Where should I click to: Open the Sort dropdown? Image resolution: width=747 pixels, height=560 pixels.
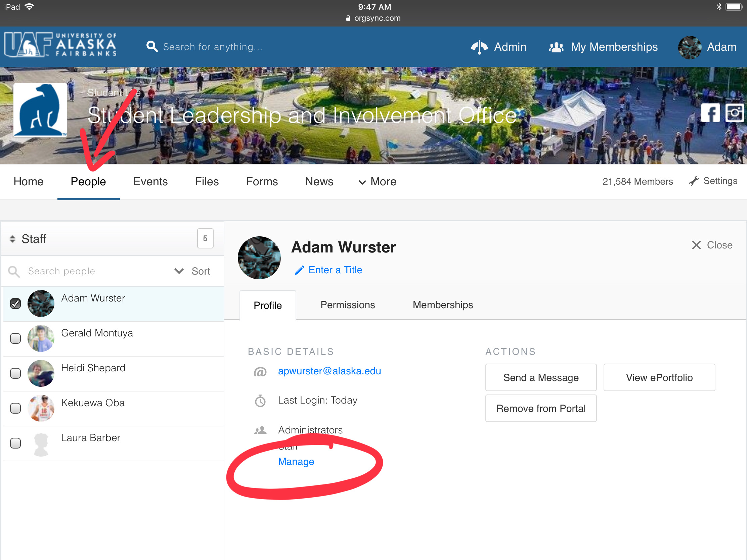pyautogui.click(x=192, y=271)
